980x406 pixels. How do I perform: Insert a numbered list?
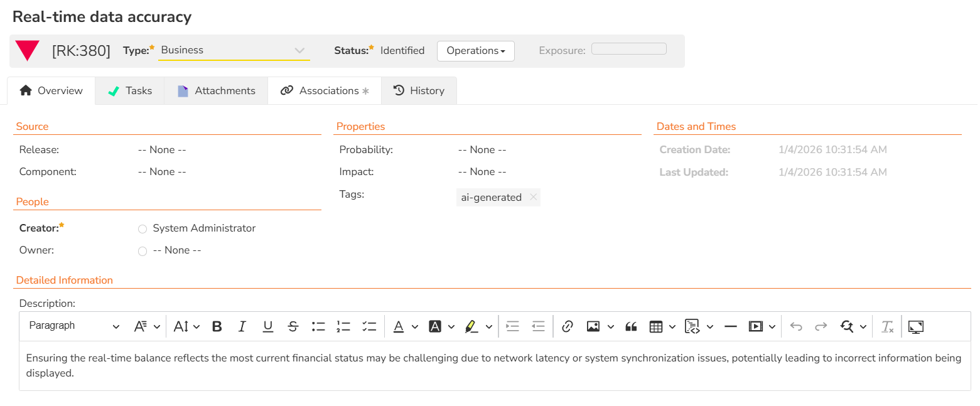(x=343, y=326)
